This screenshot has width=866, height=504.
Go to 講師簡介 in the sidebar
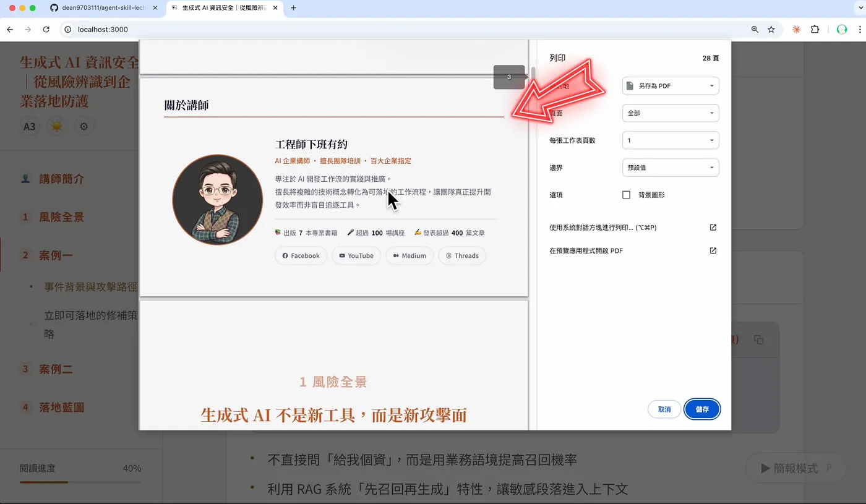click(62, 179)
